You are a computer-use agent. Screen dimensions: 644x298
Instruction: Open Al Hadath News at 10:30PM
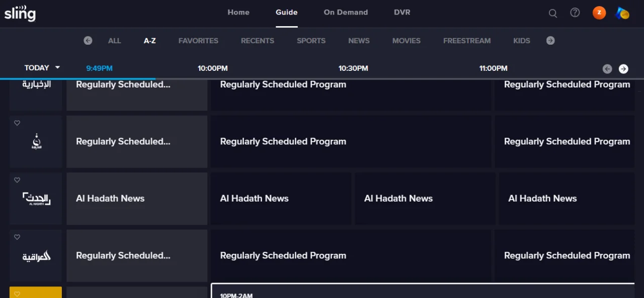click(x=425, y=198)
